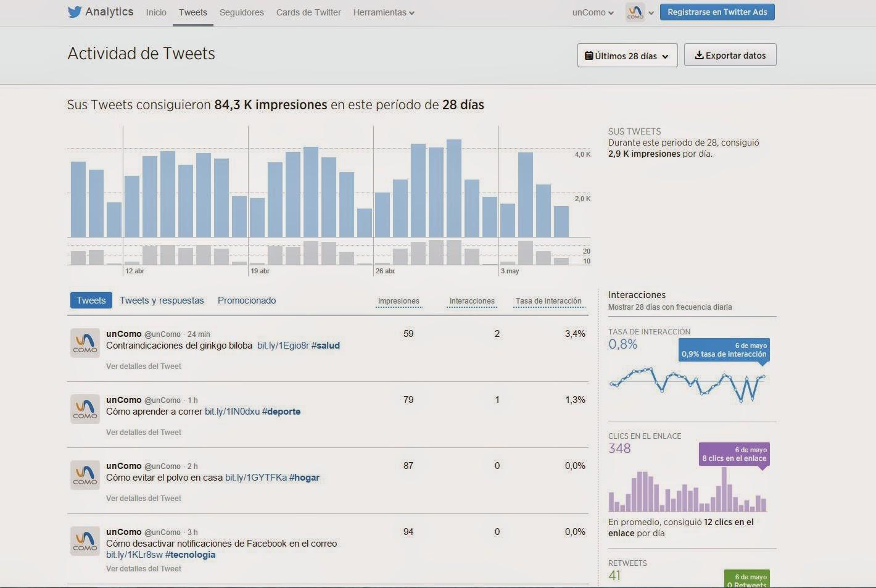Viewport: 876px width, 588px height.
Task: Open the Últimos 28 días date selector
Action: (627, 56)
